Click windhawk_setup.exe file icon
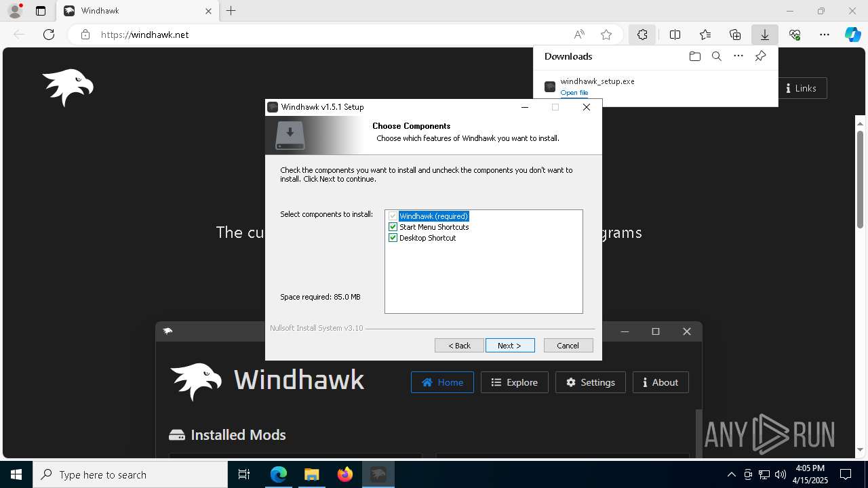Image resolution: width=868 pixels, height=488 pixels. (550, 87)
